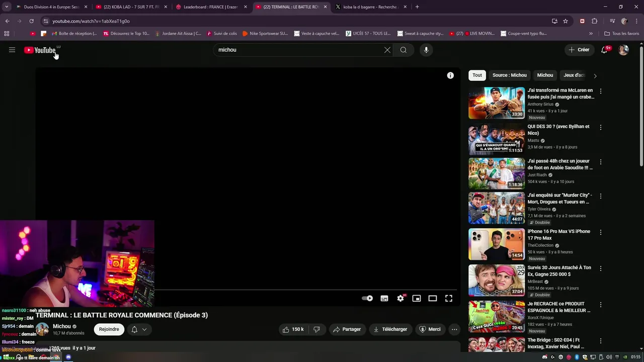Screen dimensions: 644x362
Task: Play the McLaren fusée video thumbnail
Action: click(x=497, y=103)
